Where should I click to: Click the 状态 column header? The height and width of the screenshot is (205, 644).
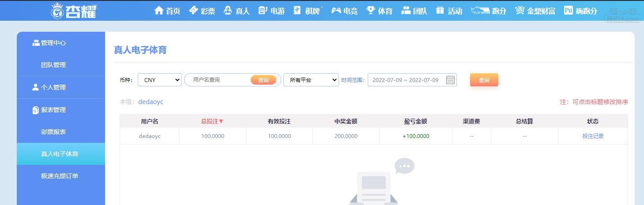[x=593, y=121]
